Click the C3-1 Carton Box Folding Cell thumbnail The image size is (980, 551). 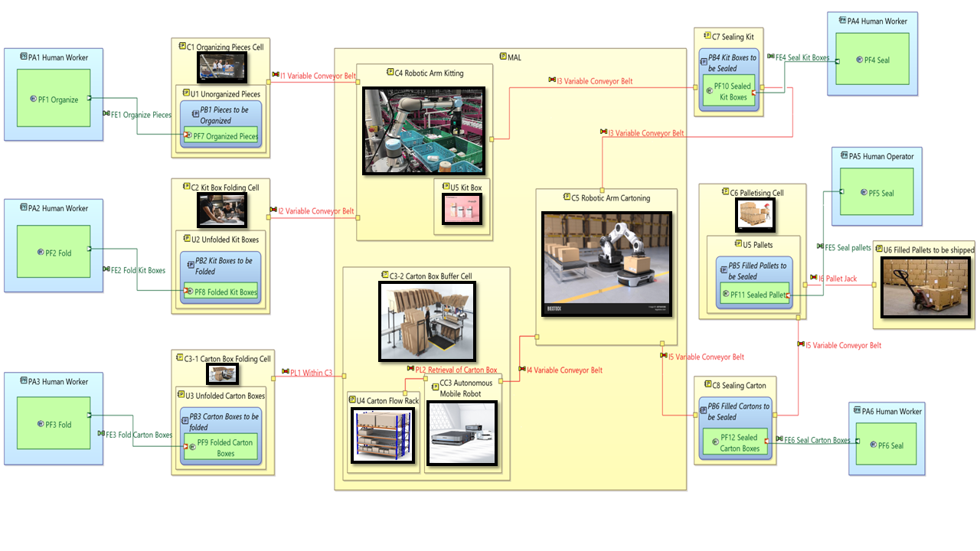tap(223, 373)
